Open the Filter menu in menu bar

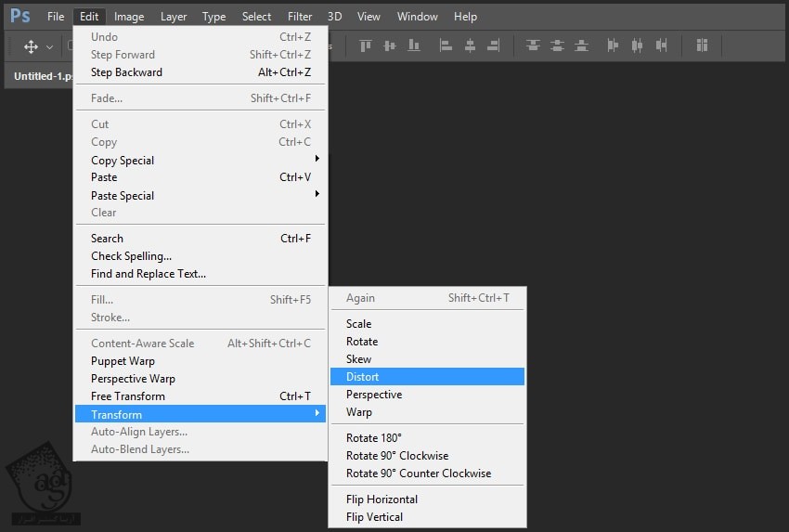tap(300, 16)
